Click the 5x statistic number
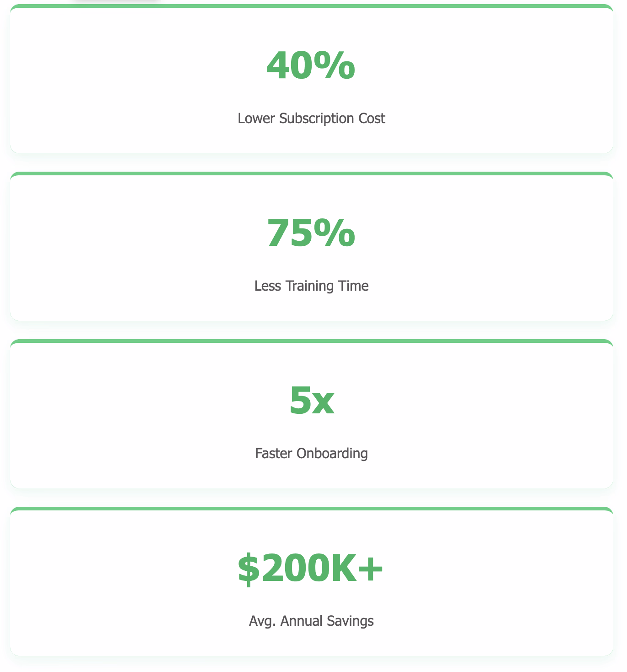 pos(312,401)
